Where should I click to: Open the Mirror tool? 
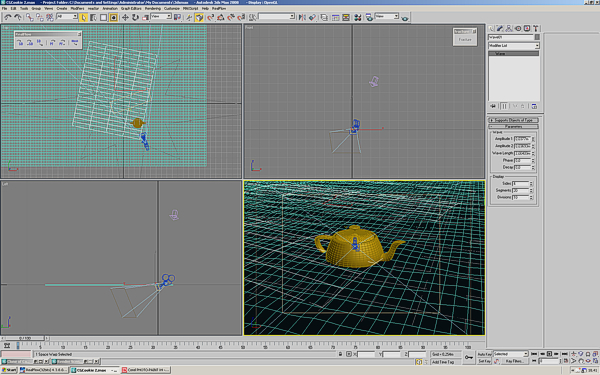(x=302, y=17)
